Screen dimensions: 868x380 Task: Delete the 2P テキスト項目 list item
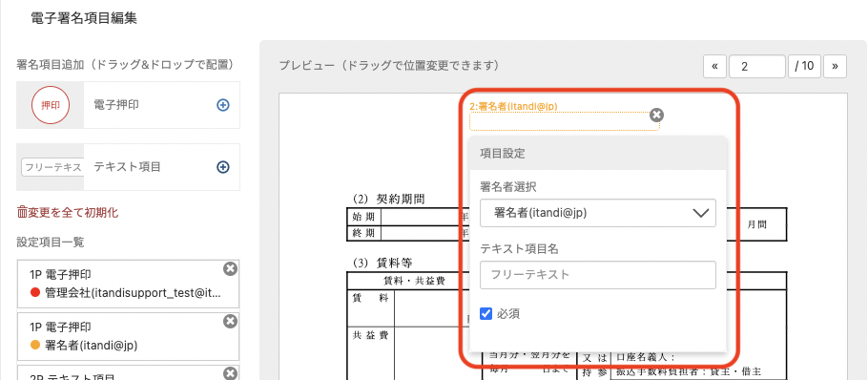(230, 372)
